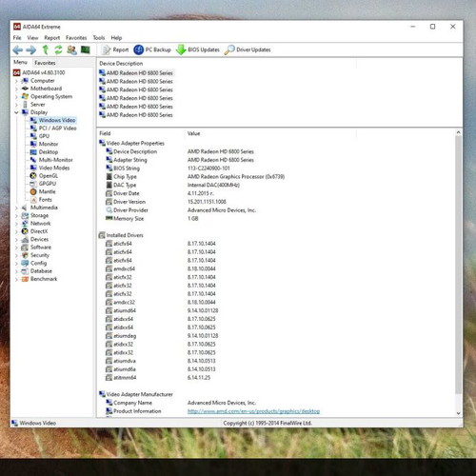Expand the Operating System tree node
476x476 pixels.
tap(16, 97)
